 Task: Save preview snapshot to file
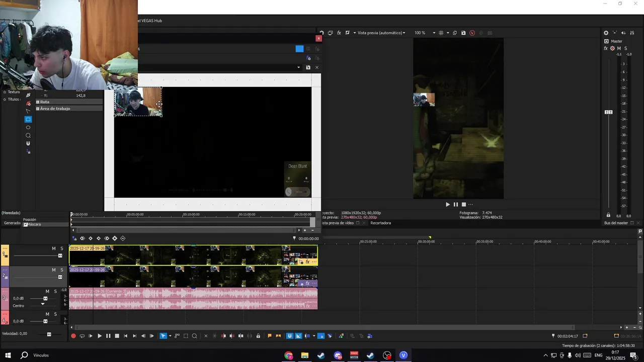point(463,33)
